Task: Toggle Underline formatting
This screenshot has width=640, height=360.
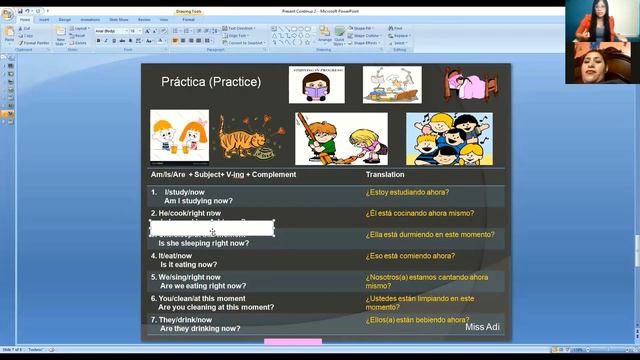Action: coord(114,41)
